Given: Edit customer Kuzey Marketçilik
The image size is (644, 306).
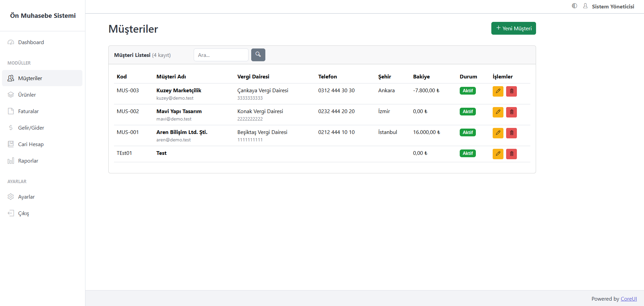Looking at the screenshot, I should (x=498, y=91).
